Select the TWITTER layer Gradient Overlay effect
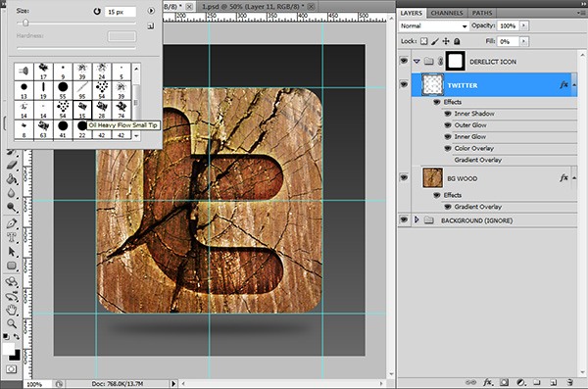This screenshot has width=588, height=389. [x=478, y=160]
